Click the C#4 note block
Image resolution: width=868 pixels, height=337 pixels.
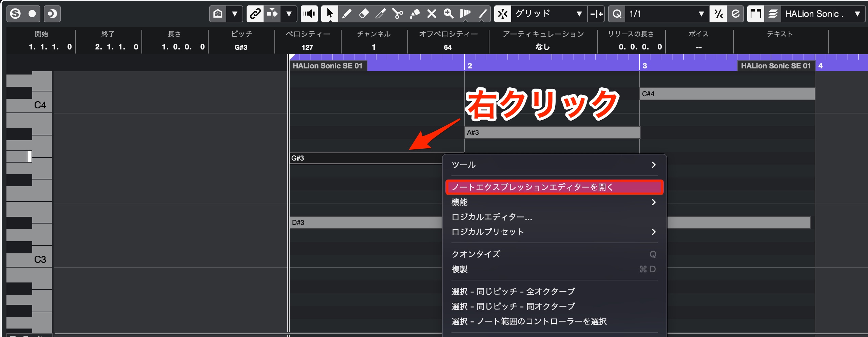727,94
